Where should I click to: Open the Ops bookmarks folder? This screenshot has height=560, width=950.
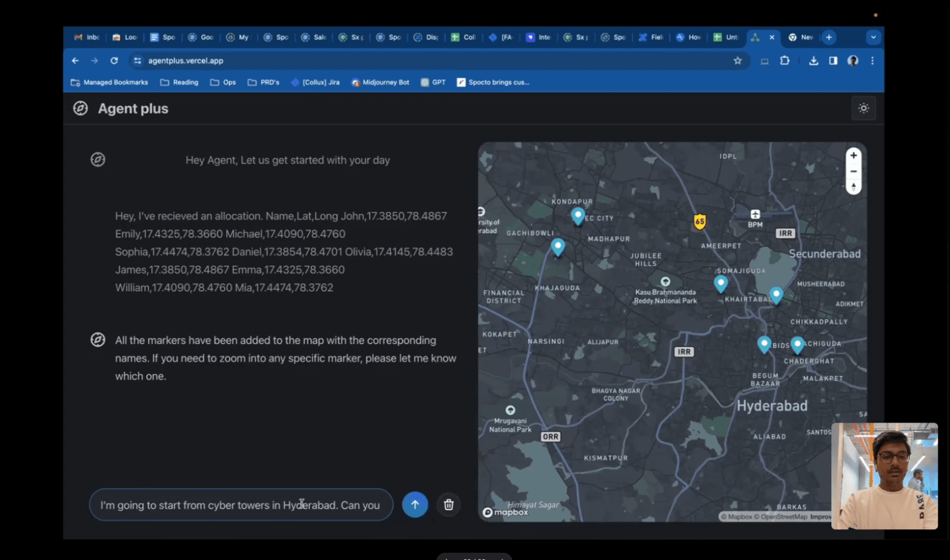223,82
